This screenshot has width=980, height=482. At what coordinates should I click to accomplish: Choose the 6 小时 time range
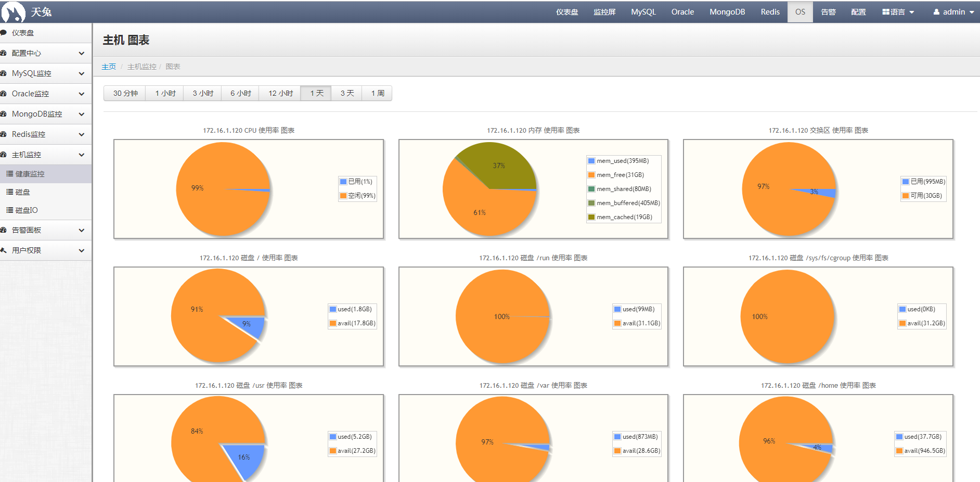pyautogui.click(x=241, y=93)
